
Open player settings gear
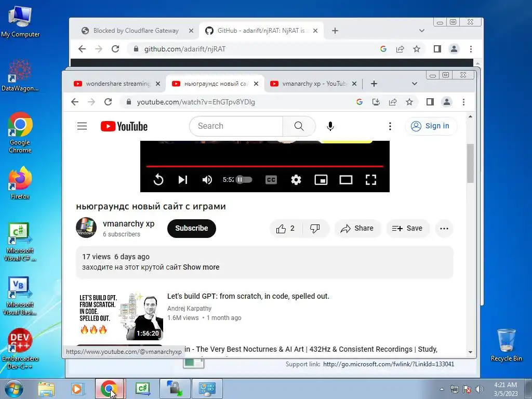point(296,179)
